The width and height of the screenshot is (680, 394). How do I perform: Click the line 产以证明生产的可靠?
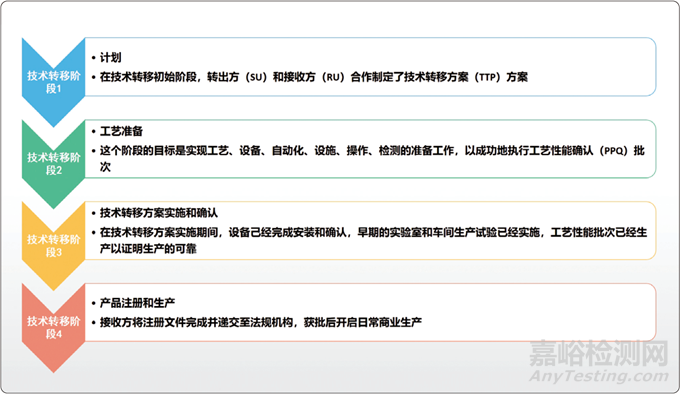click(x=148, y=249)
